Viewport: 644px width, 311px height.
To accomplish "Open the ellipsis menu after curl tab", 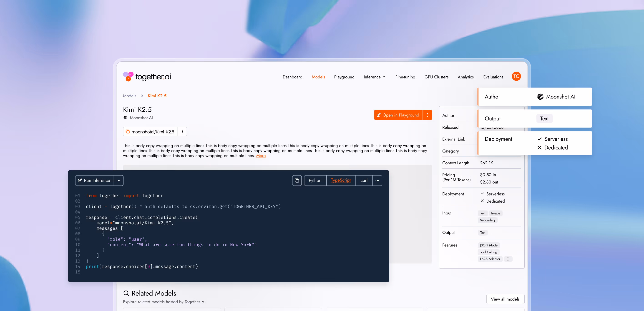I will 377,181.
